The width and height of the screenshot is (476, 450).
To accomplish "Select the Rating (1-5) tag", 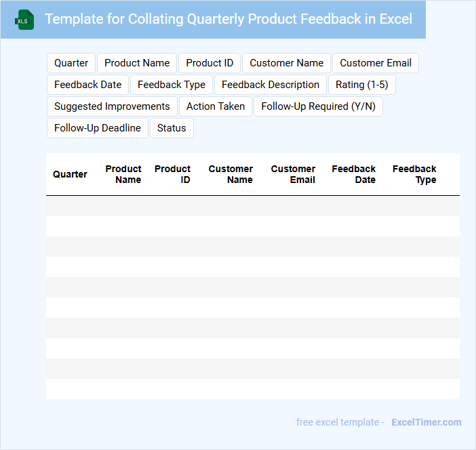I will coord(362,85).
